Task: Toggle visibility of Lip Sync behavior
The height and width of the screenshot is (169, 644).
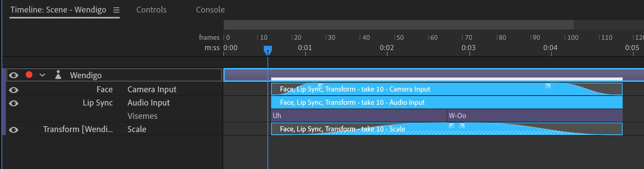Action: (x=14, y=103)
